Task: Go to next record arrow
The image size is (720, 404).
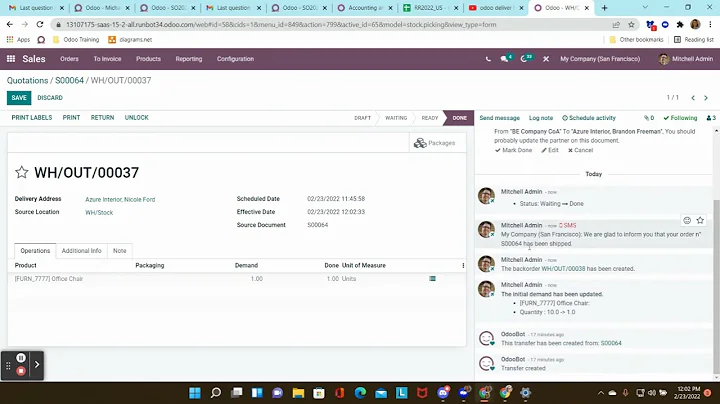Action: (x=706, y=98)
